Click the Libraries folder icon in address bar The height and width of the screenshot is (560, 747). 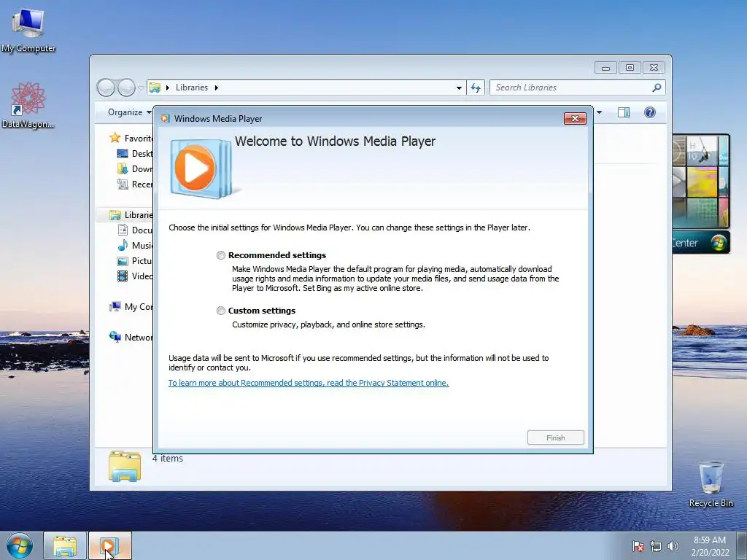pos(155,87)
